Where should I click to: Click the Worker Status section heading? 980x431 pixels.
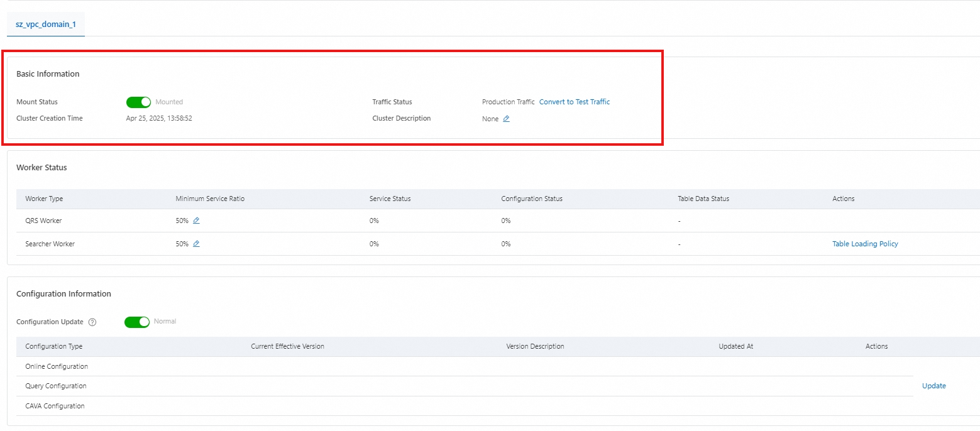[41, 167]
